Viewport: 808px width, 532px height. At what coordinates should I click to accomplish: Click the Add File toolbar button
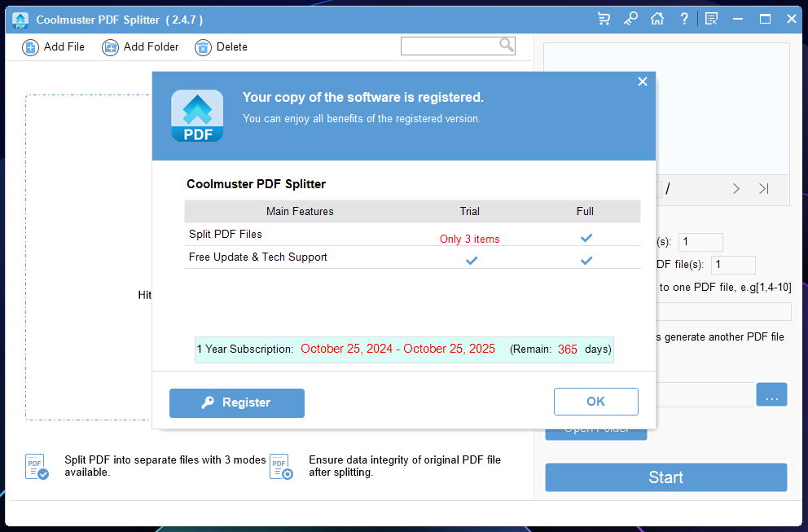tap(54, 47)
